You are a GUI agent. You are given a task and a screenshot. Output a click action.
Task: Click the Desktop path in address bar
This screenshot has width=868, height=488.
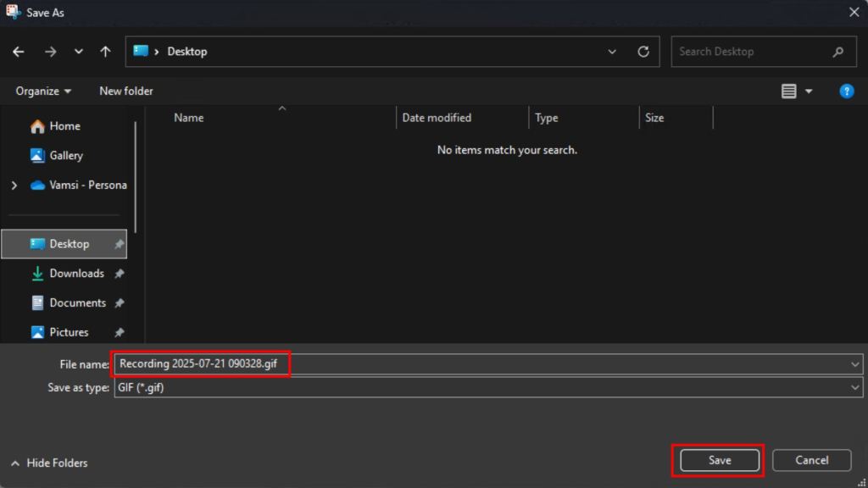[x=187, y=52]
